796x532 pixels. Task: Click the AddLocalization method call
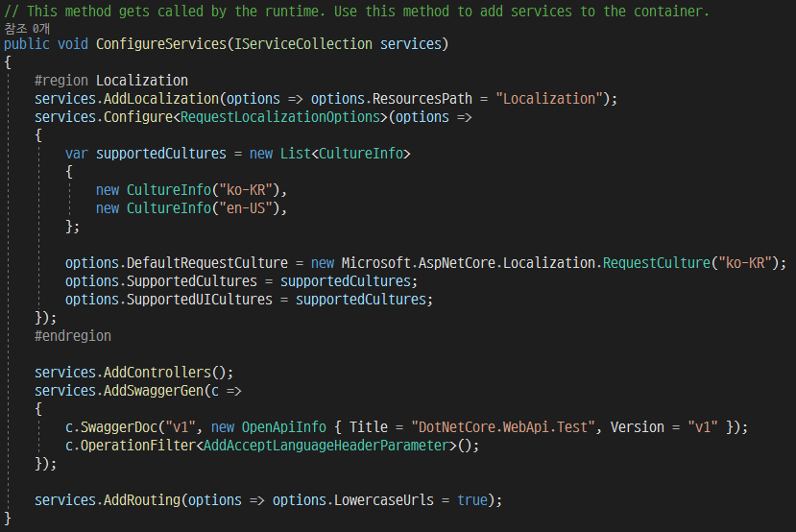161,99
